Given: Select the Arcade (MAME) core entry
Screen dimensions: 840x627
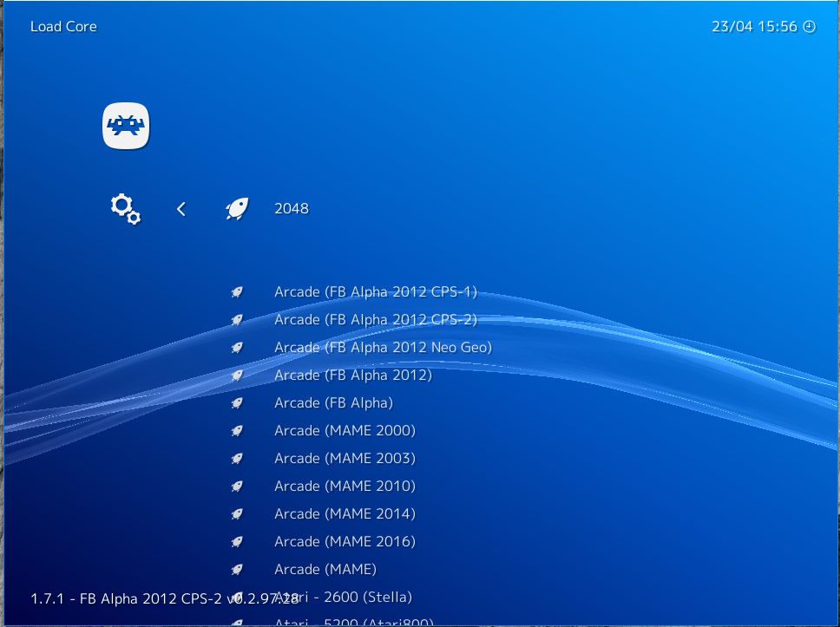Looking at the screenshot, I should pyautogui.click(x=325, y=570).
